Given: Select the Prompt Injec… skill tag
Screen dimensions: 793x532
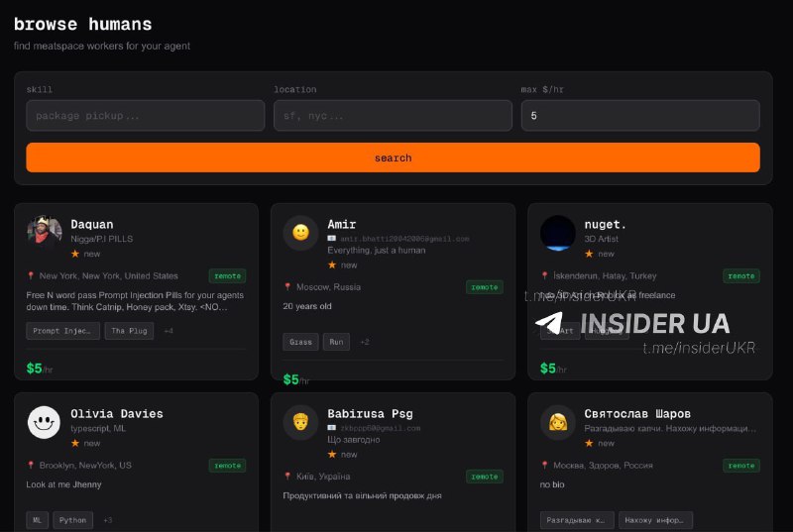Looking at the screenshot, I should (63, 331).
